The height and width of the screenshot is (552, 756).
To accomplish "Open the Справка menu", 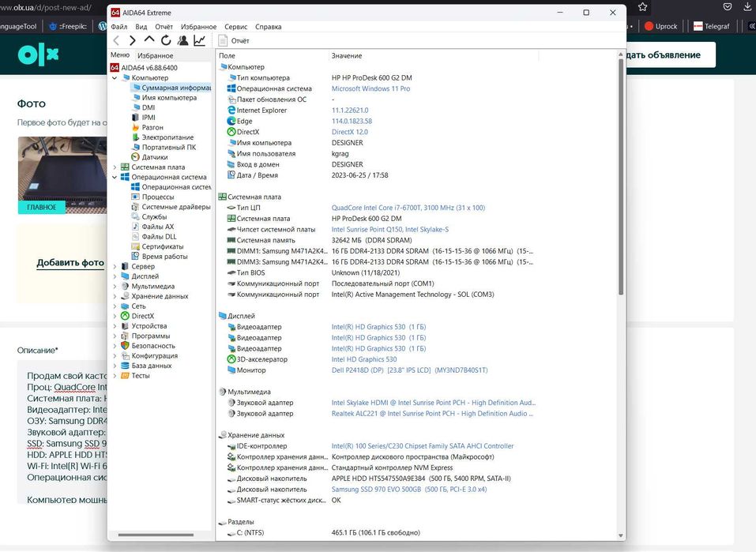I will pos(268,27).
